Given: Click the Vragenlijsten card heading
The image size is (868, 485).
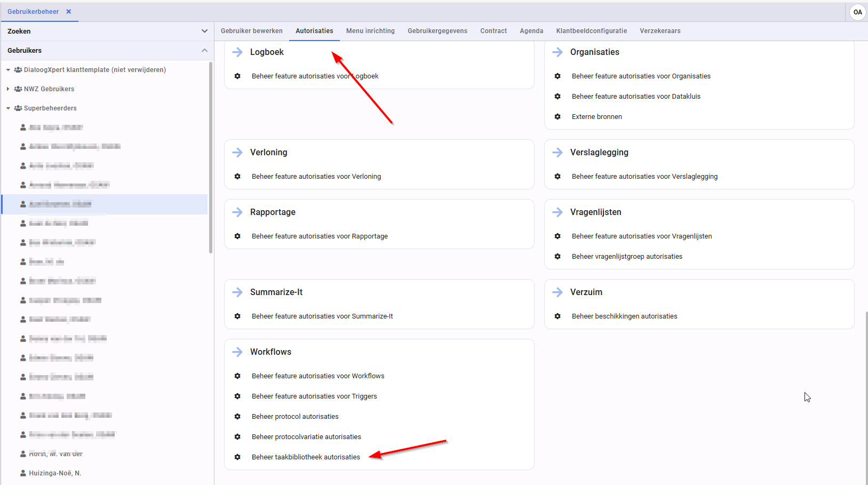Looking at the screenshot, I should click(x=595, y=212).
